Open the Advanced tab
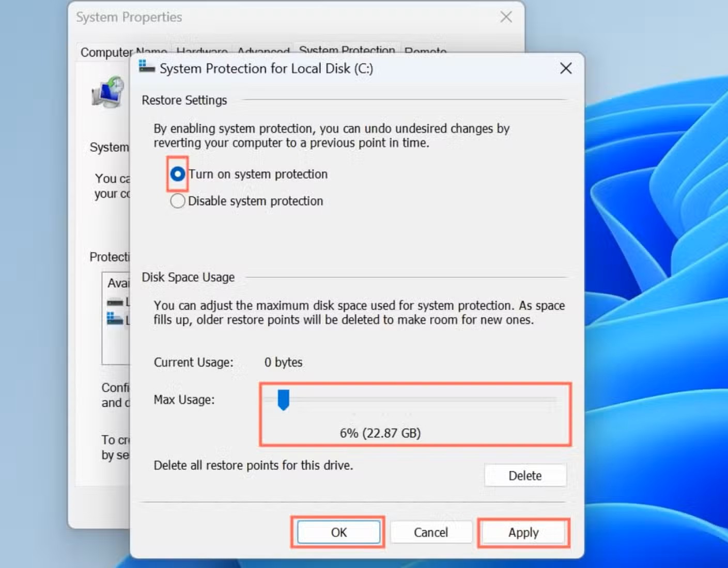This screenshot has height=568, width=728. 264,52
